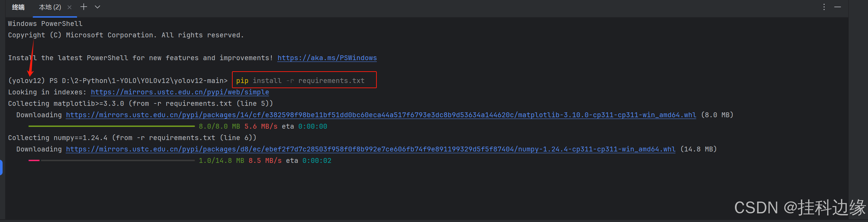
Task: Open the aka.ms/PSWindows link
Action: coord(327,58)
